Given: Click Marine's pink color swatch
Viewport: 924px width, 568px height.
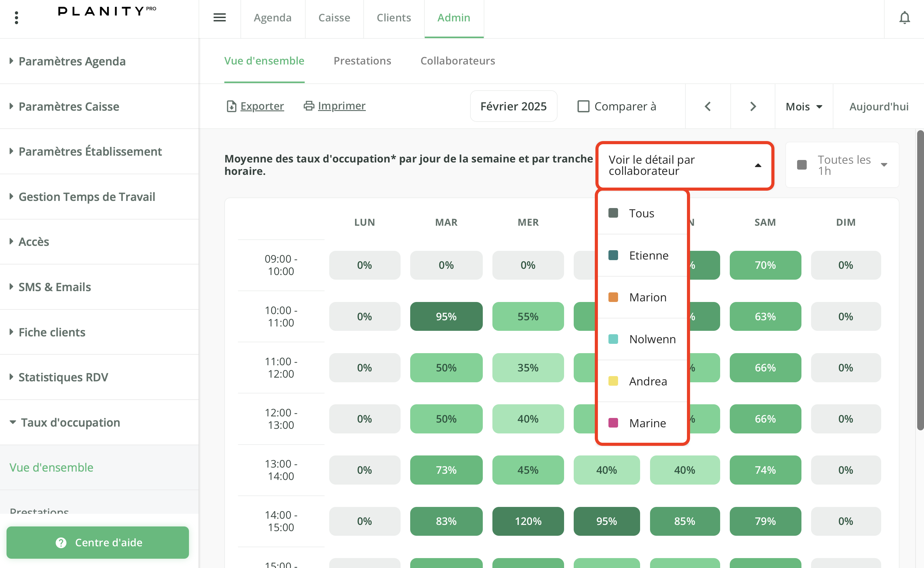Looking at the screenshot, I should pyautogui.click(x=613, y=423).
